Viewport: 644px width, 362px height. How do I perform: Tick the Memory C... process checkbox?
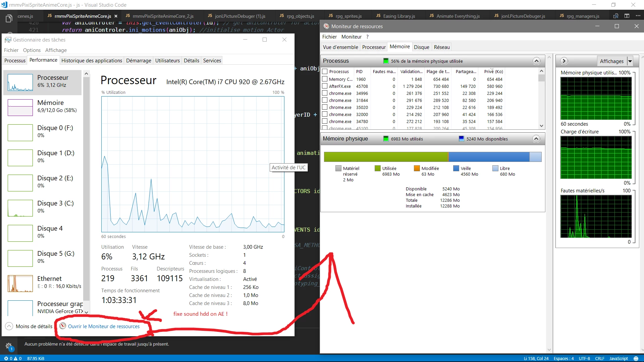[x=325, y=79]
